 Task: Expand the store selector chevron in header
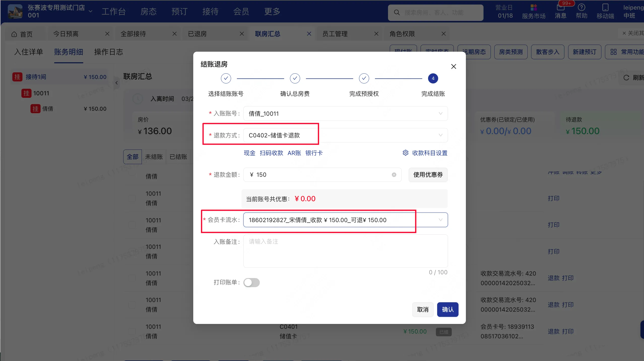(x=90, y=11)
